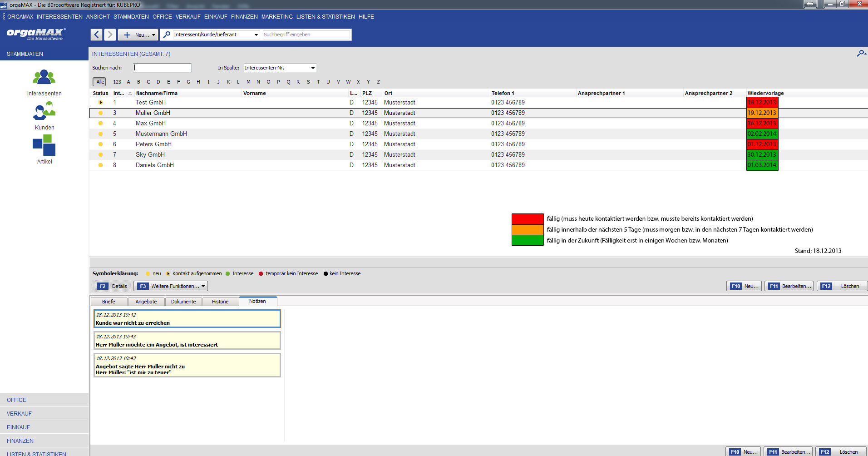The width and height of the screenshot is (868, 456).
Task: Click the bottom F12 Löschen button
Action: click(x=841, y=452)
